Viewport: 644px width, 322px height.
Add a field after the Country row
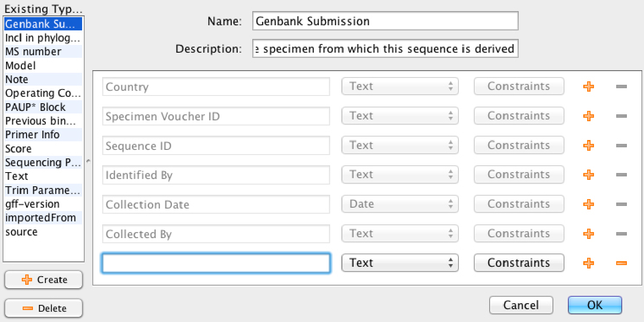(589, 86)
